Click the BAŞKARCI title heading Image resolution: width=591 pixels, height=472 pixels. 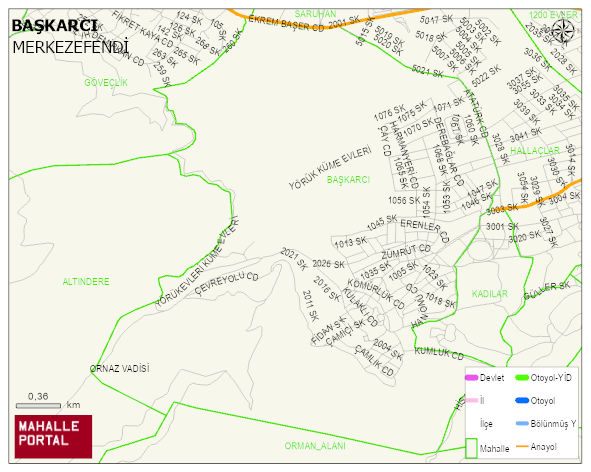[x=54, y=26]
